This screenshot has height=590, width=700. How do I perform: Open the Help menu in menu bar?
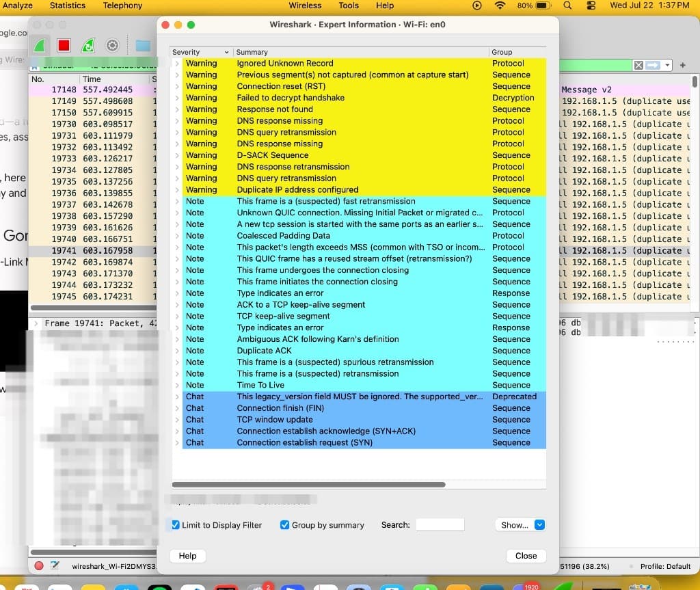click(x=385, y=5)
